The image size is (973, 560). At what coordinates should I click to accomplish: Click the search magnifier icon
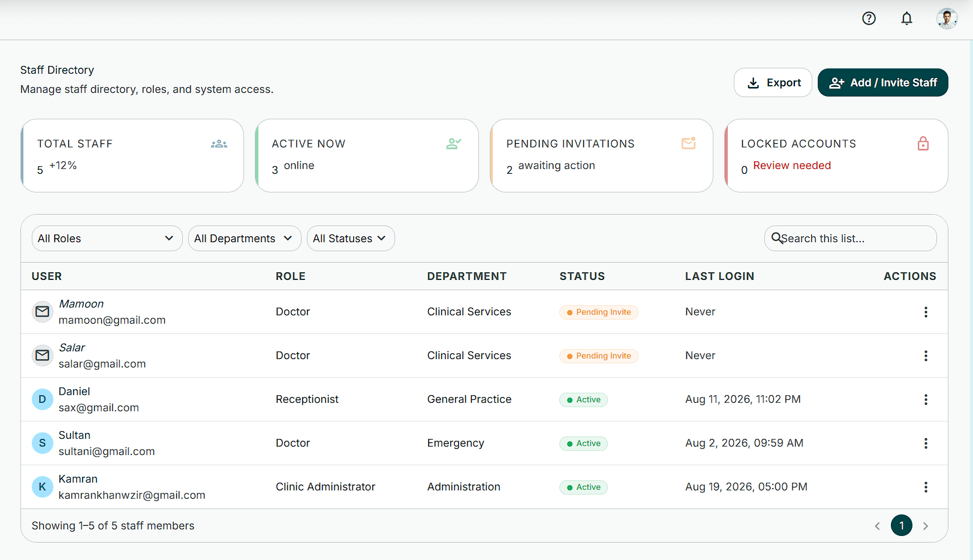point(776,238)
